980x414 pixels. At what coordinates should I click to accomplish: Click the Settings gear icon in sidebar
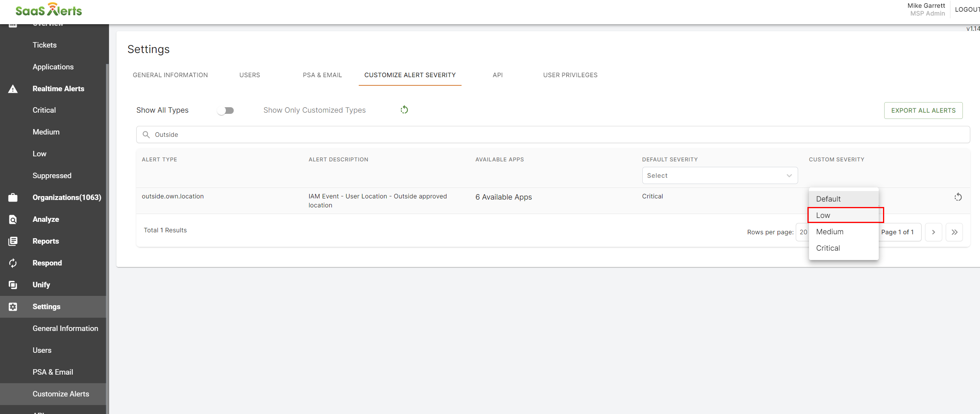click(13, 307)
